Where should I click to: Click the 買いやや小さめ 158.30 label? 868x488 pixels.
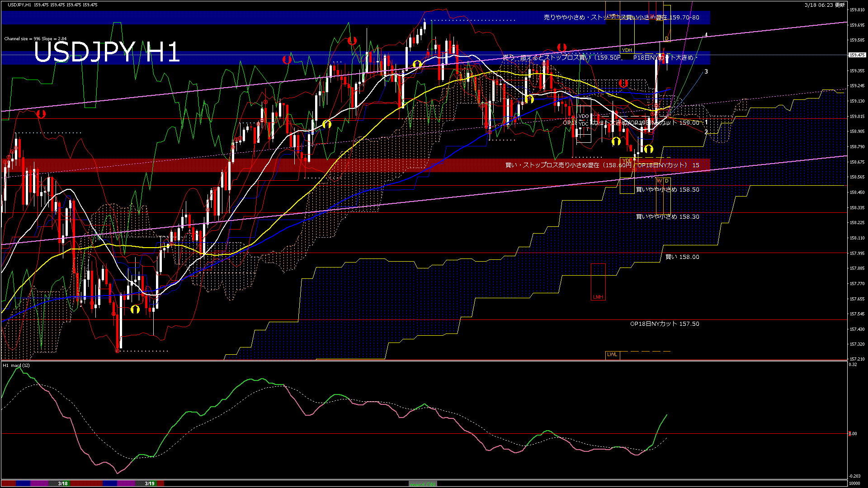click(x=667, y=217)
